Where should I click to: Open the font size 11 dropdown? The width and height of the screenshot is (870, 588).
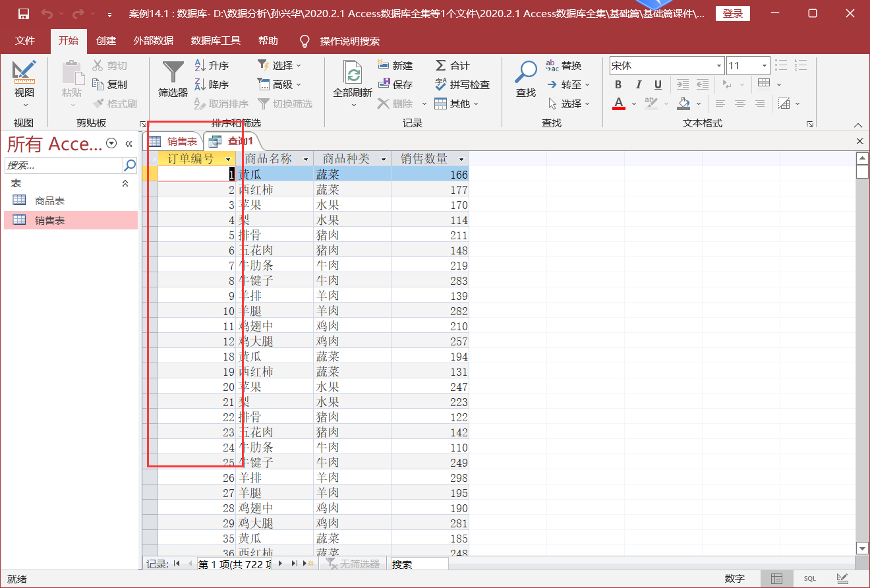(x=765, y=66)
